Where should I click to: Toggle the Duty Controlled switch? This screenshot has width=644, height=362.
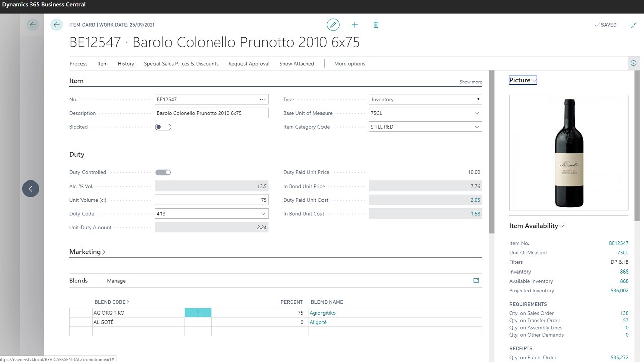coord(163,172)
